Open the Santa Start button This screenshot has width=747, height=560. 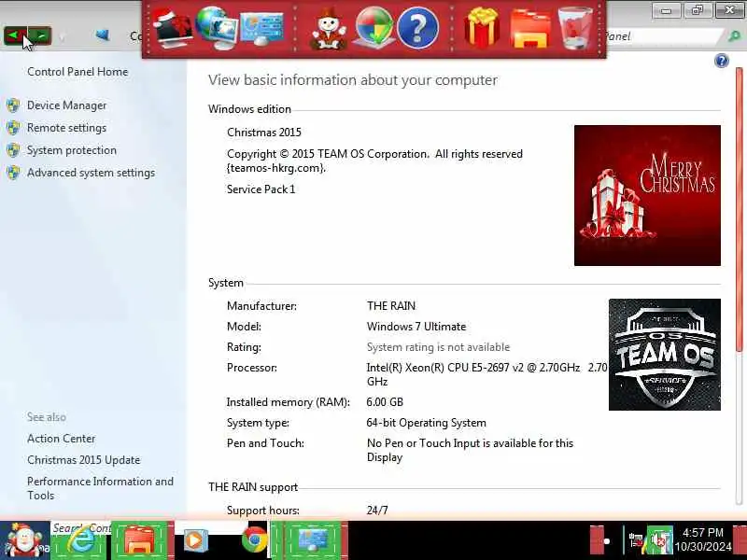coord(24,540)
